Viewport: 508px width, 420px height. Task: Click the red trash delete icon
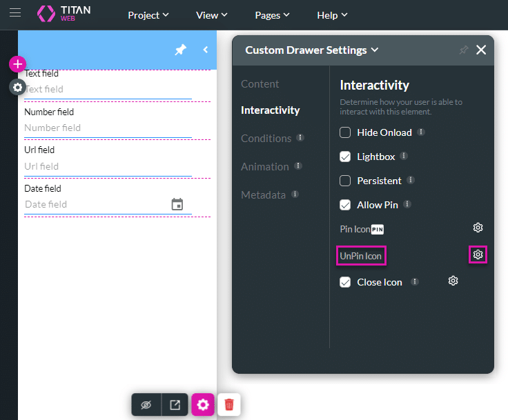pyautogui.click(x=229, y=405)
